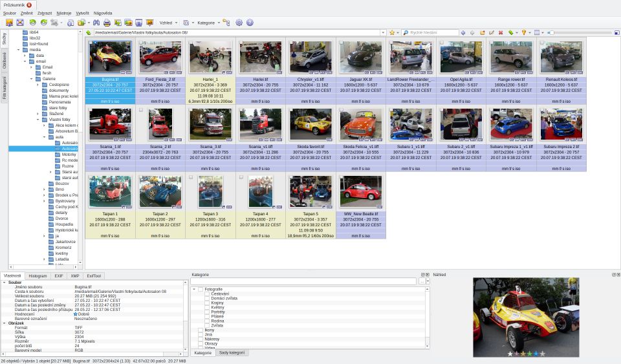The image size is (621, 364).
Task: Open the Nástroje menu
Action: click(x=64, y=13)
